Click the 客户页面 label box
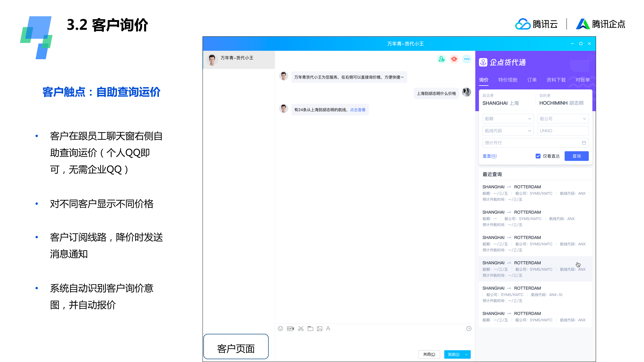The height and width of the screenshot is (362, 644). pos(236,347)
